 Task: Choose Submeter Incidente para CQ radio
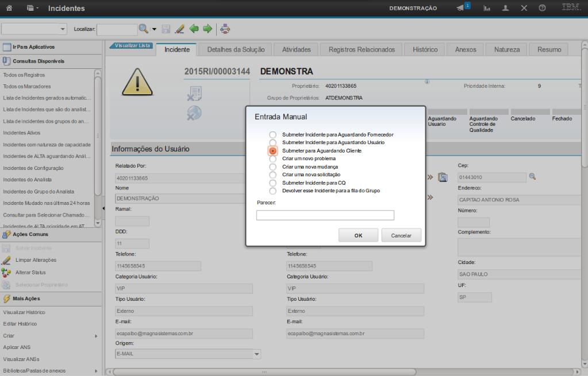tap(273, 183)
